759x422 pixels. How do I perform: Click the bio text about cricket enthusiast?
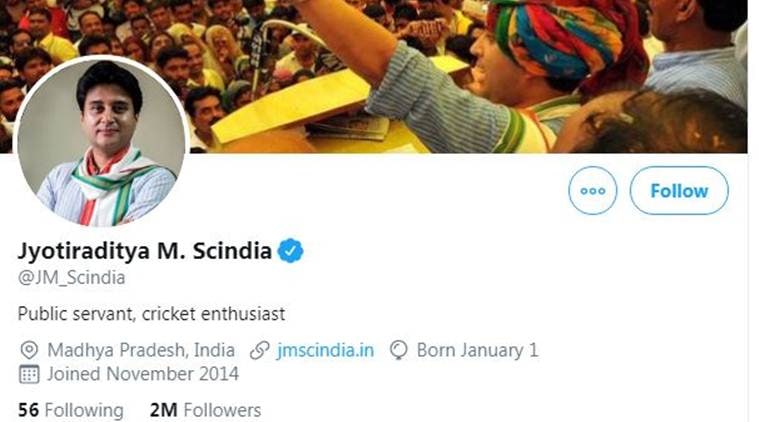click(x=152, y=313)
